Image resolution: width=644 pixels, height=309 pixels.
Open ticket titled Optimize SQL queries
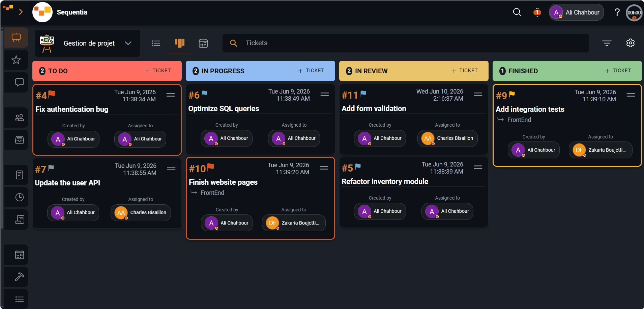(224, 108)
